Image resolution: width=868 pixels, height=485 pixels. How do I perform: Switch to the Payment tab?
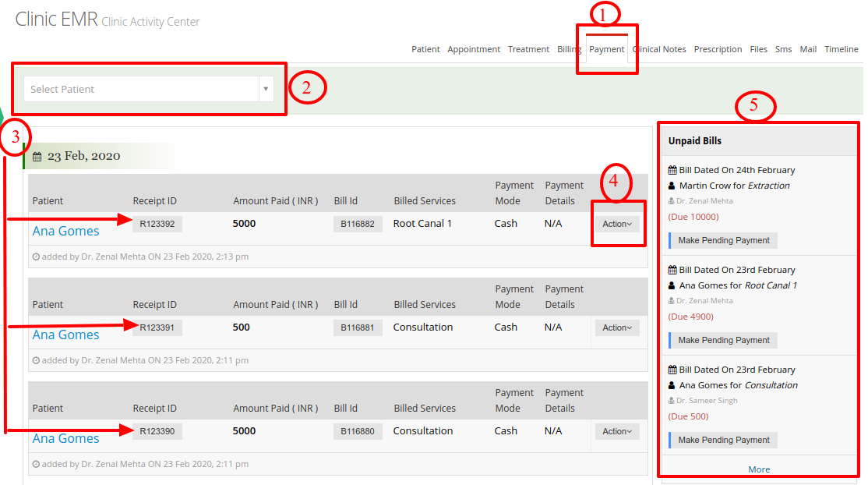click(606, 49)
